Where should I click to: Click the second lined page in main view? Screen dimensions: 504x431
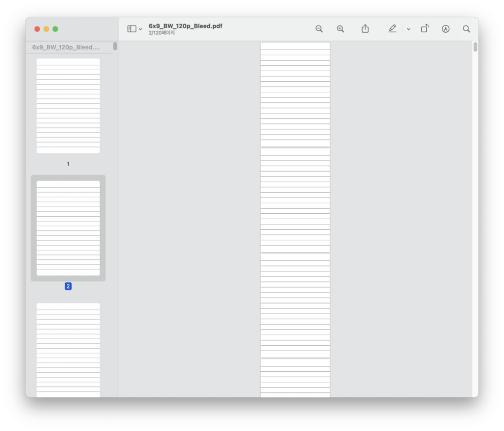(295, 200)
